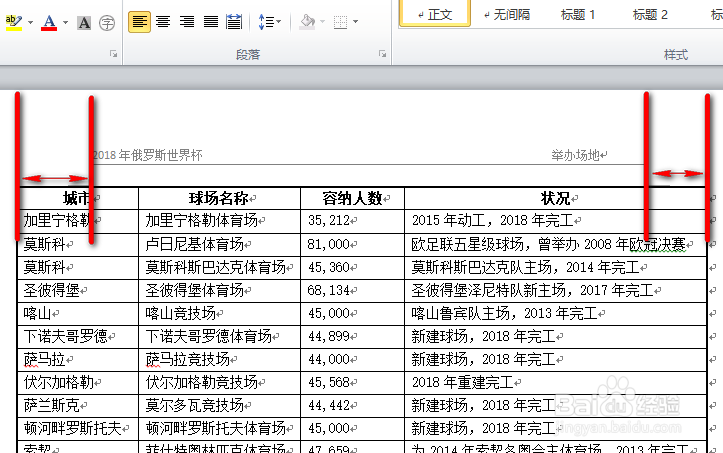Click cell 44,000
The height and width of the screenshot is (453, 723).
pyautogui.click(x=352, y=360)
